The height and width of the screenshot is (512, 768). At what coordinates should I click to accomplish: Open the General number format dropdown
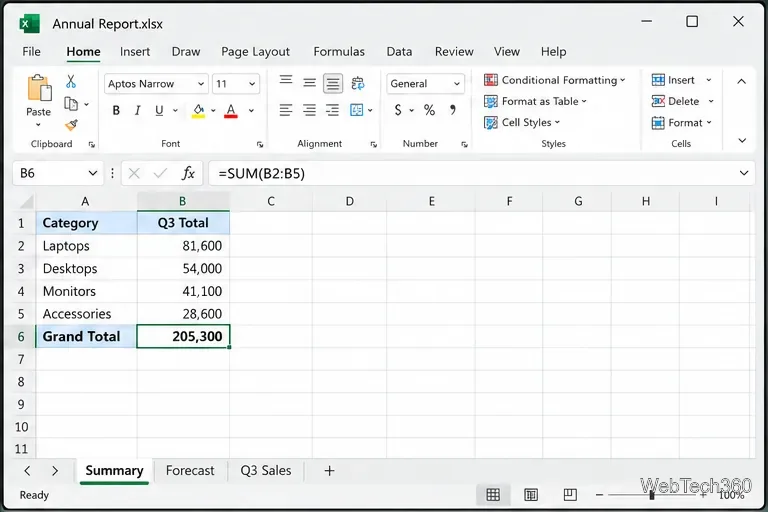(456, 84)
